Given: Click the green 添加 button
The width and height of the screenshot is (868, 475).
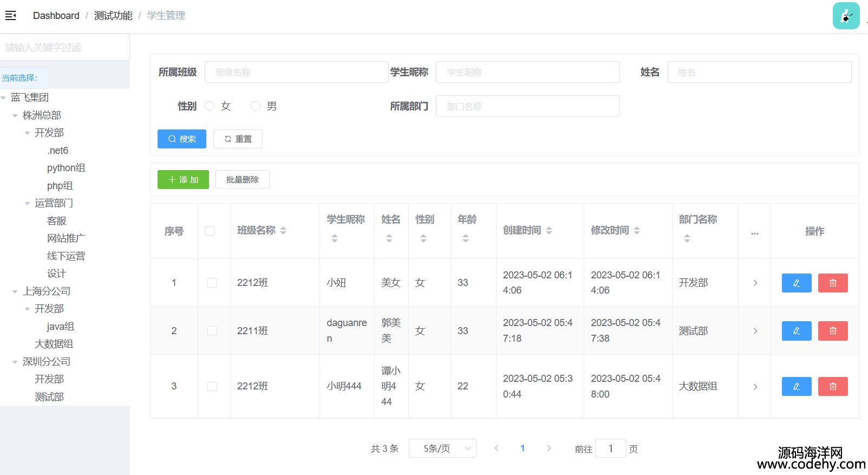Looking at the screenshot, I should click(183, 180).
